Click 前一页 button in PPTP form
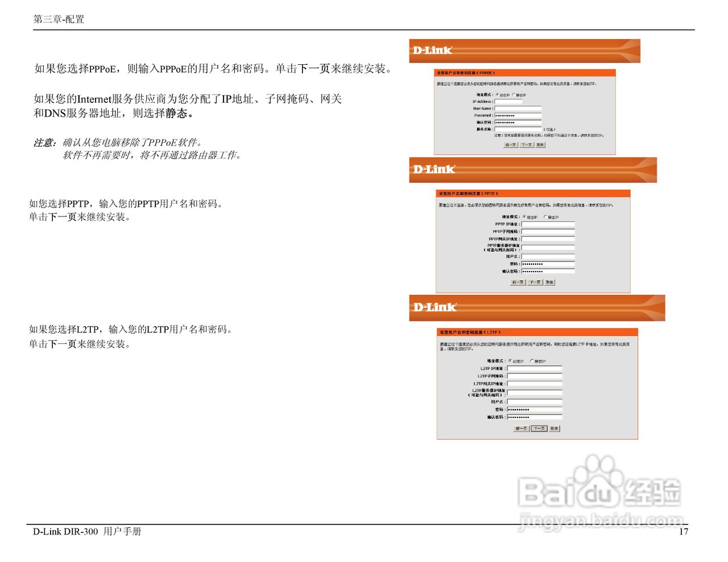The image size is (728, 562). [518, 282]
